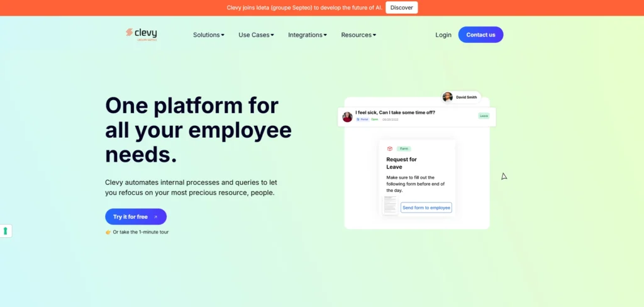Click the Clevy logo in the header
Screen dimensions: 644x307
pyautogui.click(x=142, y=34)
